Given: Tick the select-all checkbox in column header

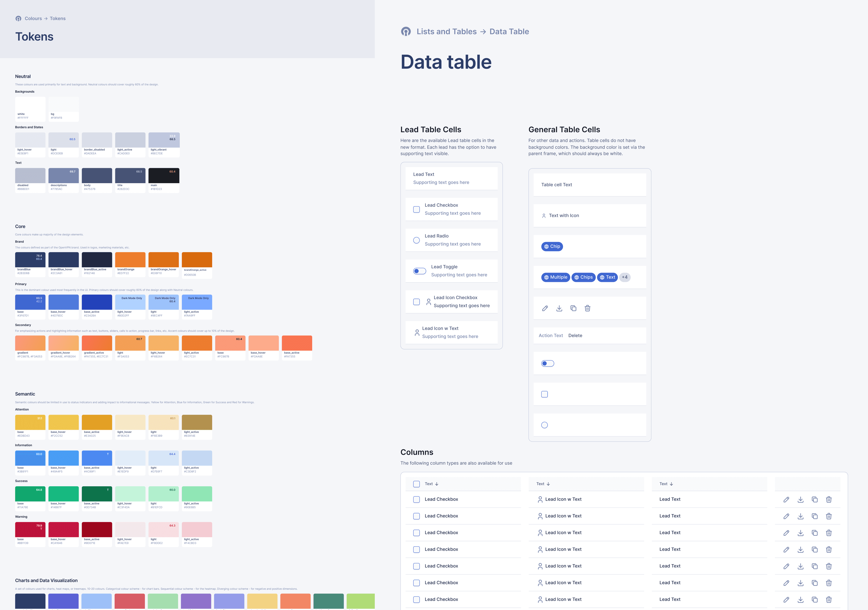Looking at the screenshot, I should [x=416, y=484].
